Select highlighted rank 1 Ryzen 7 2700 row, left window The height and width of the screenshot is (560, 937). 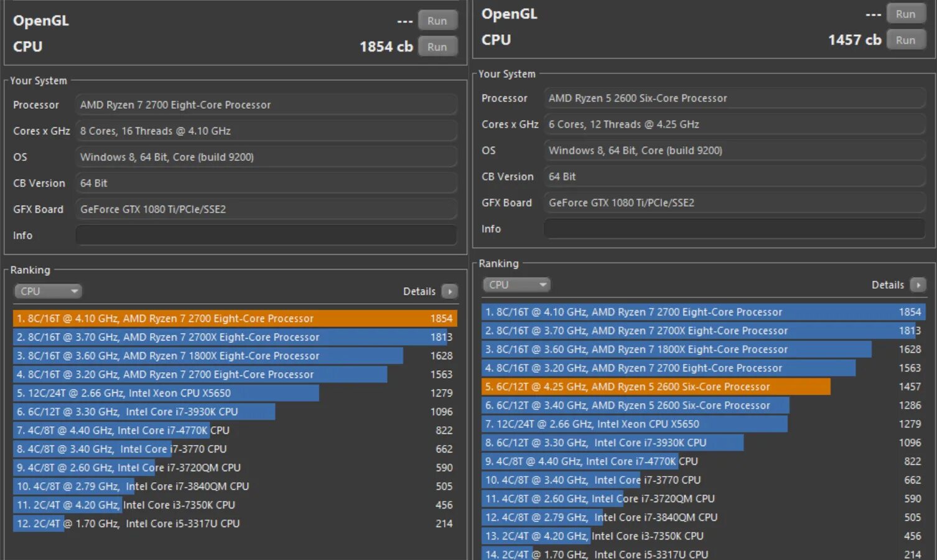pyautogui.click(x=235, y=318)
